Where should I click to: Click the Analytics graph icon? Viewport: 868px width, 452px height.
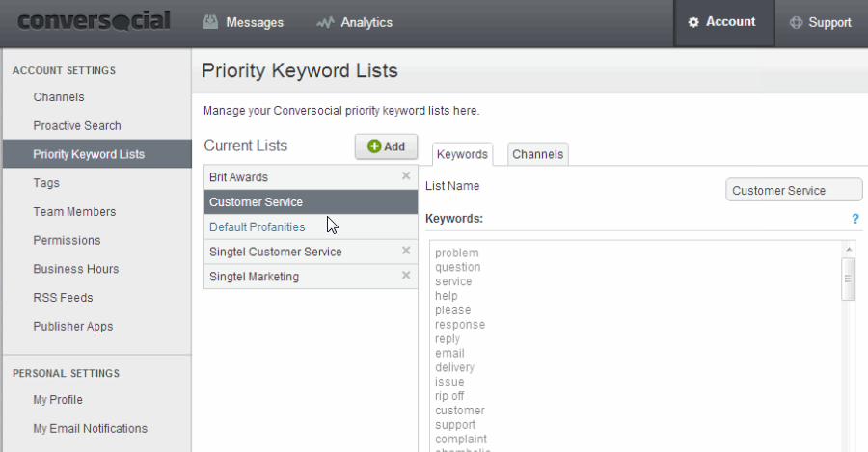[x=325, y=23]
